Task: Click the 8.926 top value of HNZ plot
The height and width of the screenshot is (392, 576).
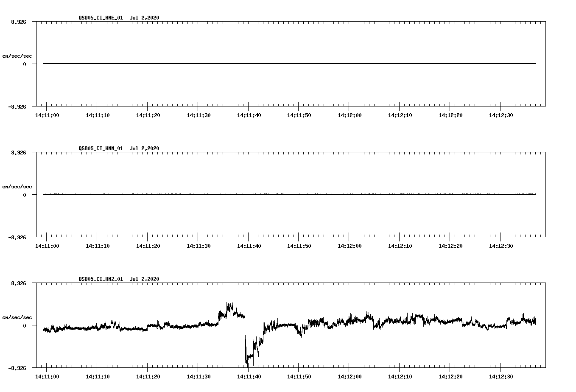Action: (x=19, y=283)
